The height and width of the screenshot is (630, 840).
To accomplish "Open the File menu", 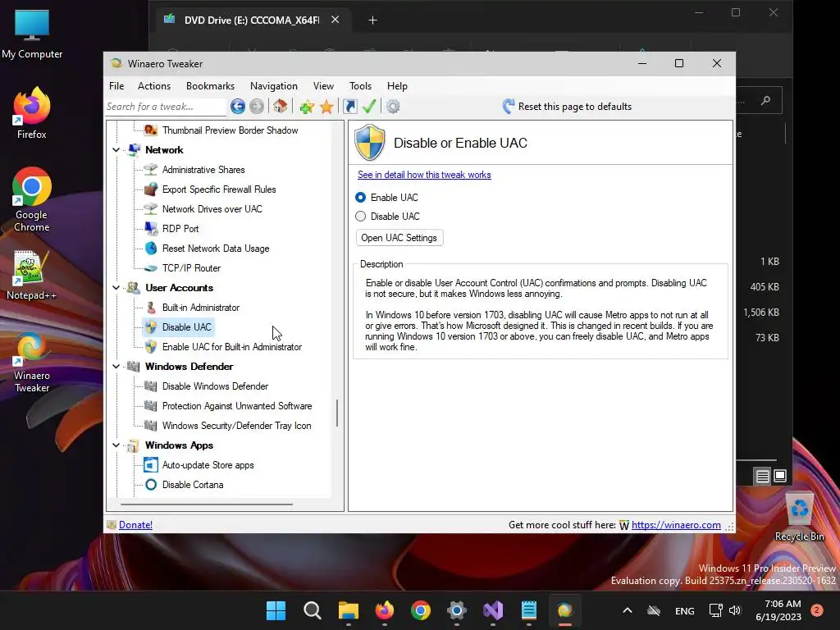I will (116, 85).
